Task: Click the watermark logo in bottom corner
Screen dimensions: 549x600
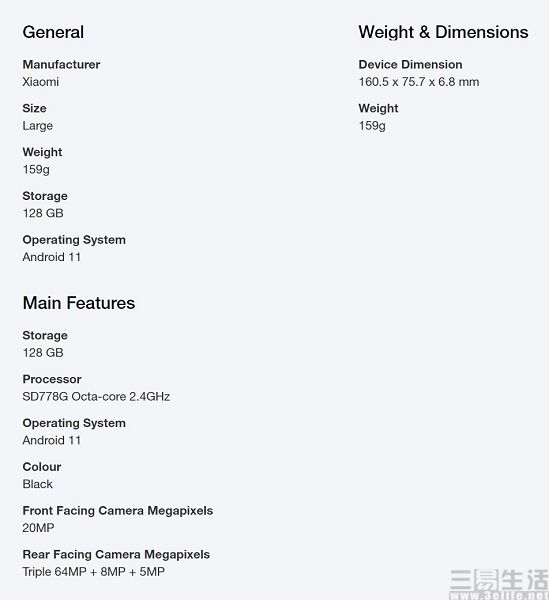Action: tap(499, 584)
